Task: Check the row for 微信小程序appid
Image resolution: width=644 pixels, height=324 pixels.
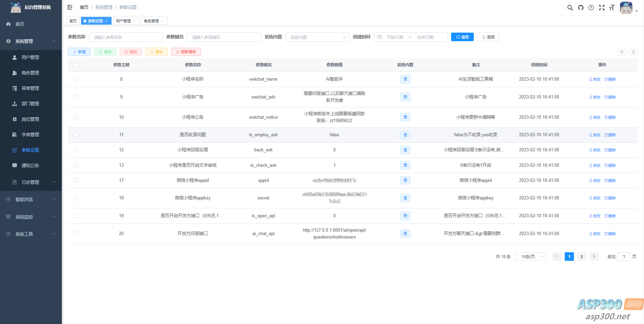Action: (x=76, y=181)
